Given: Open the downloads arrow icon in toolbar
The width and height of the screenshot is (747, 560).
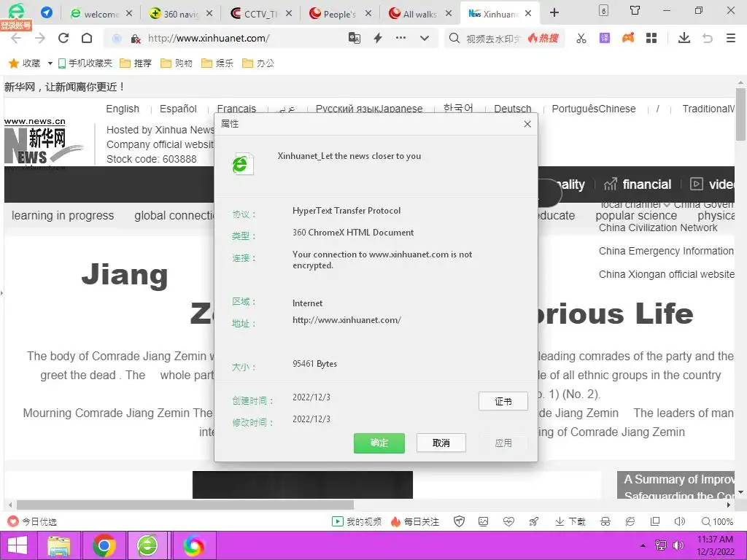Looking at the screenshot, I should click(684, 38).
